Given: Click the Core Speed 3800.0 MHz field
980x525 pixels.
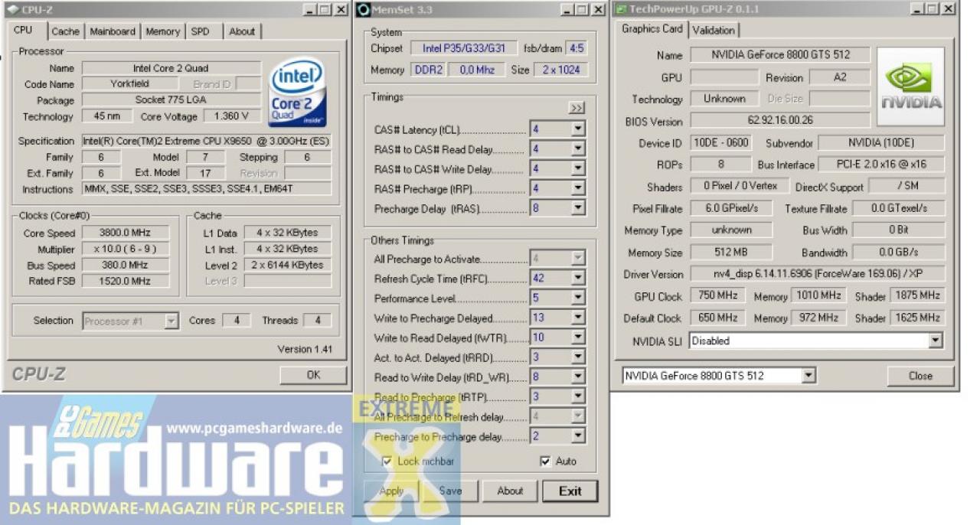Looking at the screenshot, I should [x=125, y=233].
